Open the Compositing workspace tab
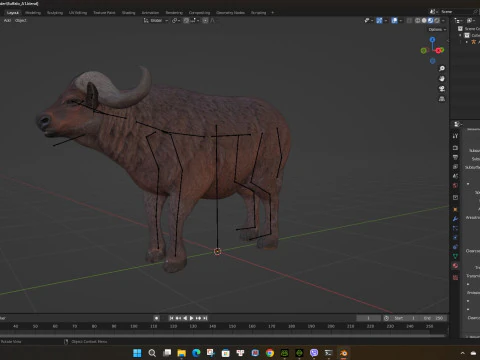Image resolution: width=480 pixels, height=360 pixels. [199, 13]
